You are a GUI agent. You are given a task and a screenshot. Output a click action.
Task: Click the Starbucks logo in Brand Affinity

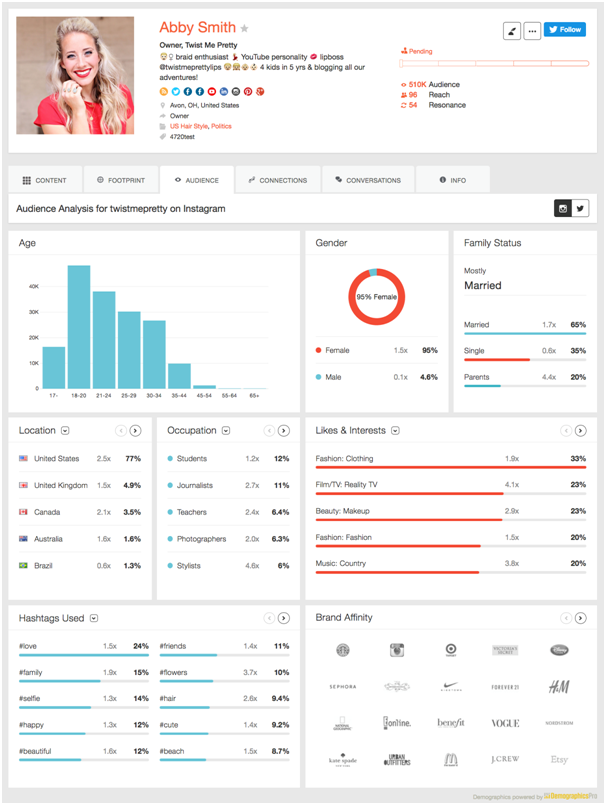[343, 650]
